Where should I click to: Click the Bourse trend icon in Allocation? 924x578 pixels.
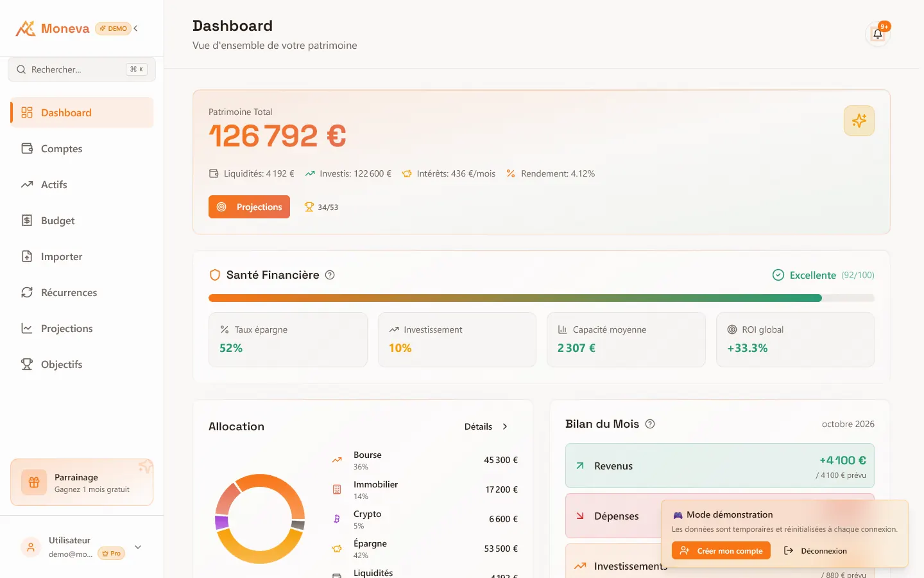point(337,460)
